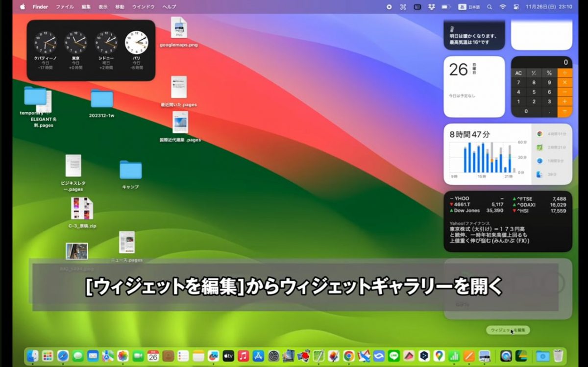Launch the Photos app from Dock

122,356
